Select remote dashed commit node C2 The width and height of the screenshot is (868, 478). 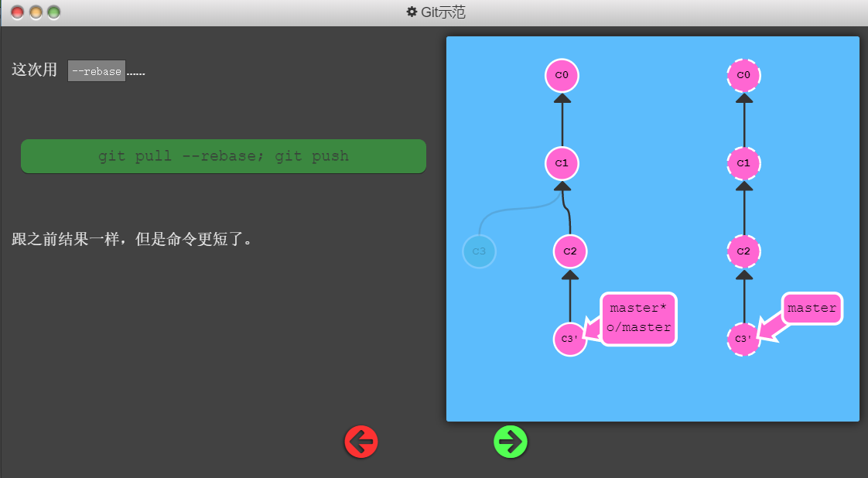[x=743, y=251]
